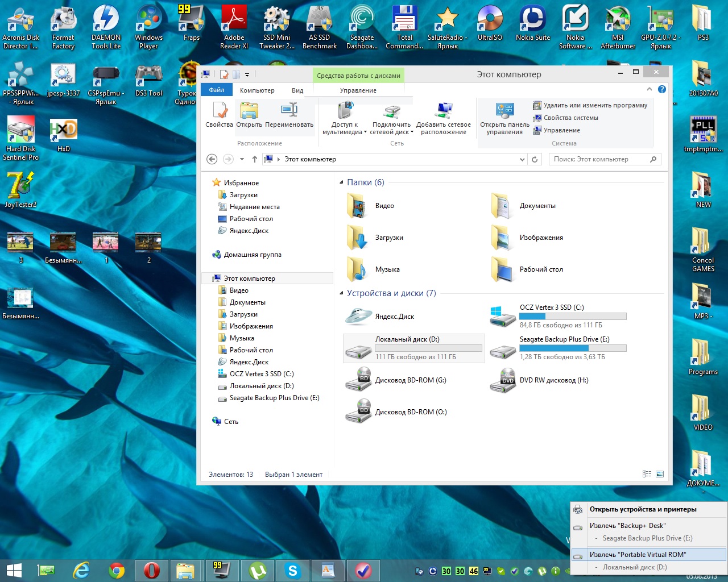Screen dimensions: 728x582
Task: Click the Свойства ribbon icon
Action: (x=219, y=115)
